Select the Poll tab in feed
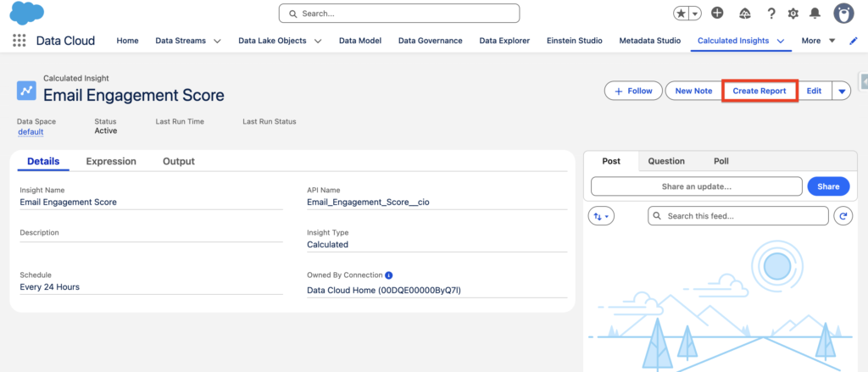Viewport: 868px width, 372px height. pos(721,161)
